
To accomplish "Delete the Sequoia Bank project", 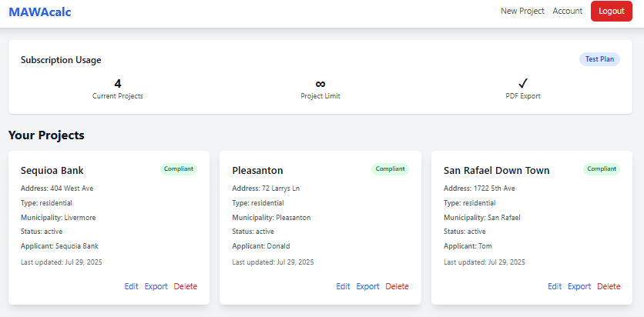I will [x=185, y=286].
